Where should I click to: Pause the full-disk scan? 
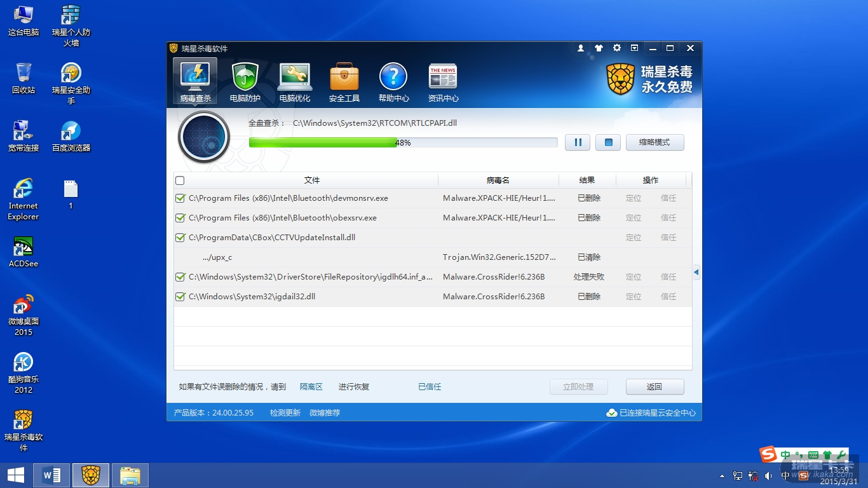[578, 142]
